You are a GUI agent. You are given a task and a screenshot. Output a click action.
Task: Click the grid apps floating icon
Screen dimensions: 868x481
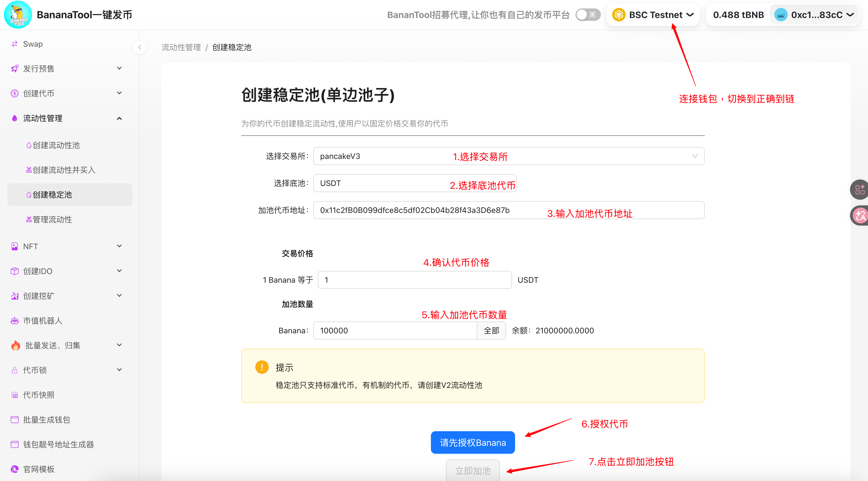pos(860,190)
